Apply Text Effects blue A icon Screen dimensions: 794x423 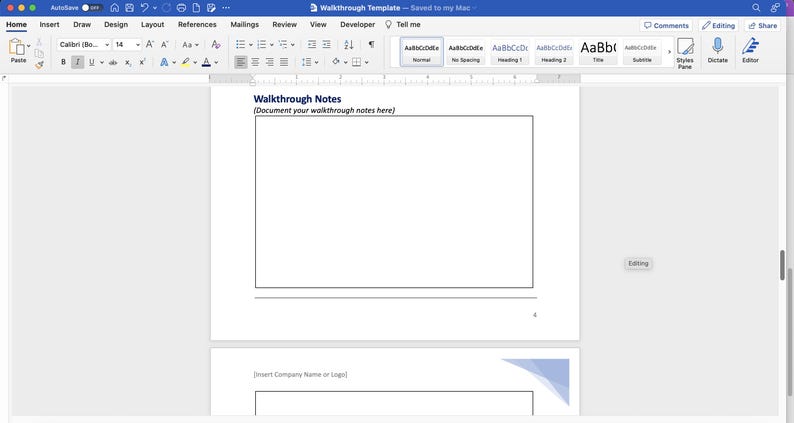pyautogui.click(x=164, y=62)
